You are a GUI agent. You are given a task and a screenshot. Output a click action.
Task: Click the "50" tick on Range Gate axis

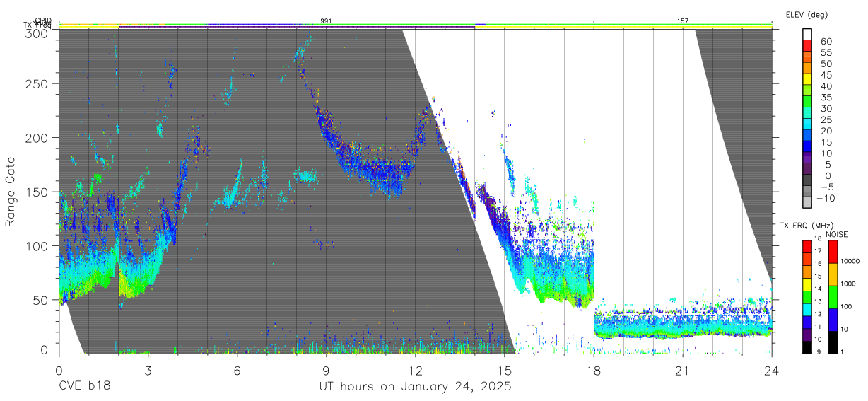pyautogui.click(x=41, y=301)
